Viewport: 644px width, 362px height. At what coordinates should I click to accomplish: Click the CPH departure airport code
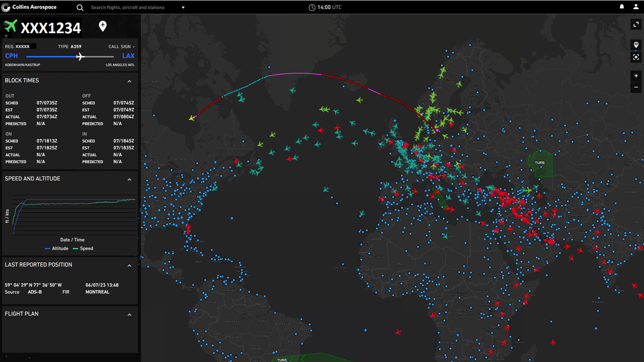coord(11,56)
